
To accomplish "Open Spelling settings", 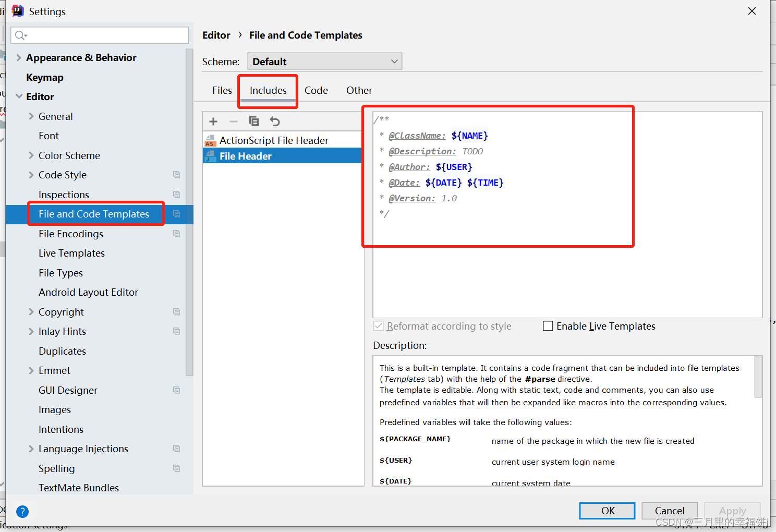I will [56, 468].
